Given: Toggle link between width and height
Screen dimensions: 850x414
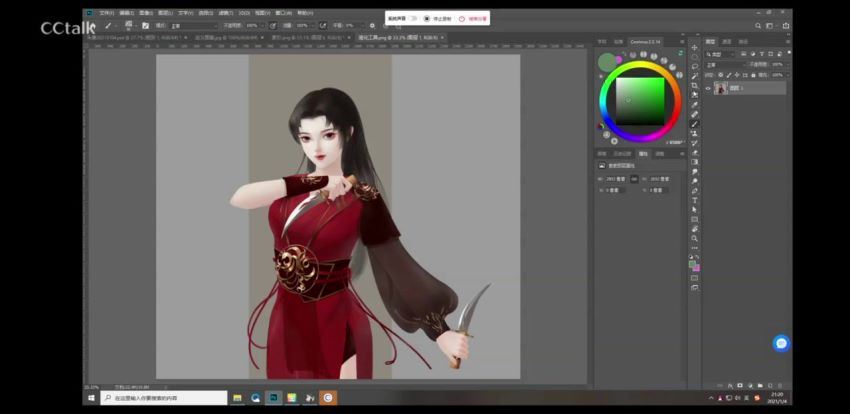Looking at the screenshot, I should pos(634,178).
